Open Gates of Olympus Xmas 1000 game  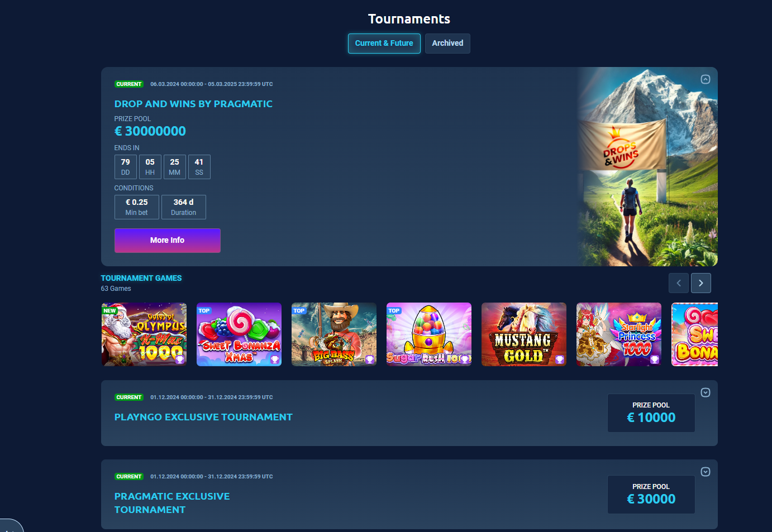tap(144, 334)
